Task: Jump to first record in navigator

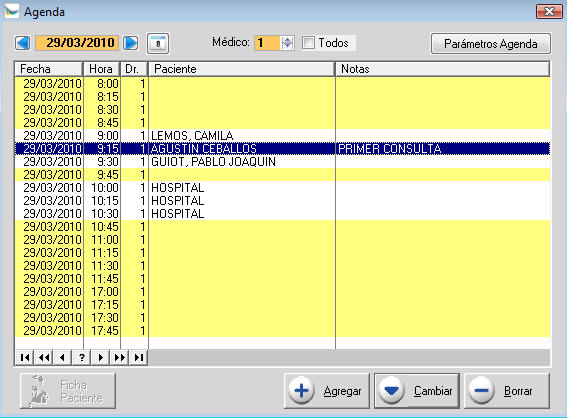Action: coord(25,358)
